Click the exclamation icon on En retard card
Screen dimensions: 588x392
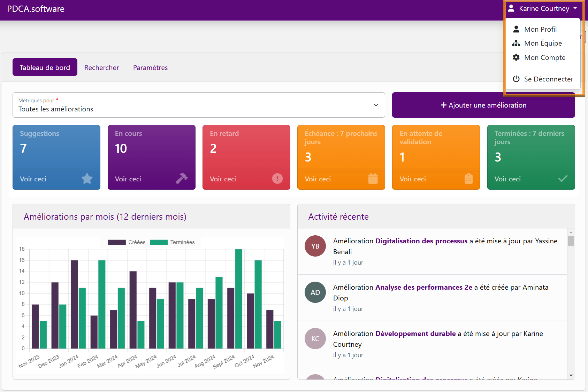(x=277, y=179)
